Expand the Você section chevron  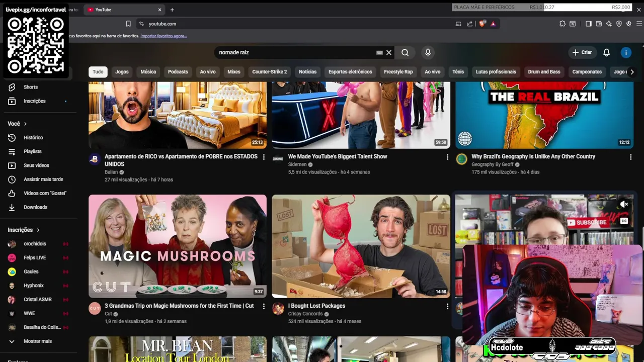[25, 124]
